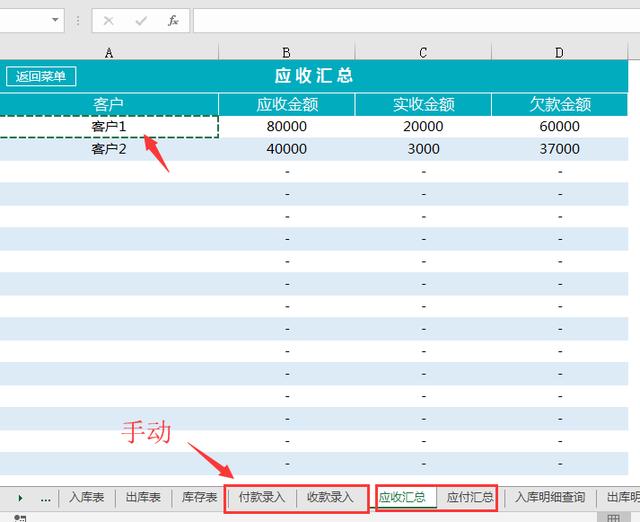Screen dimensions: 640x522
Task: Select the 欠款金额 header cell
Action: [x=560, y=104]
